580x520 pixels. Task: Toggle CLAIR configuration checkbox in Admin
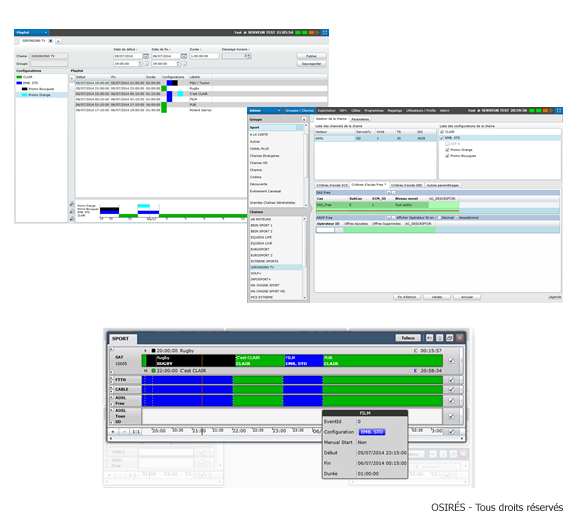pos(442,132)
